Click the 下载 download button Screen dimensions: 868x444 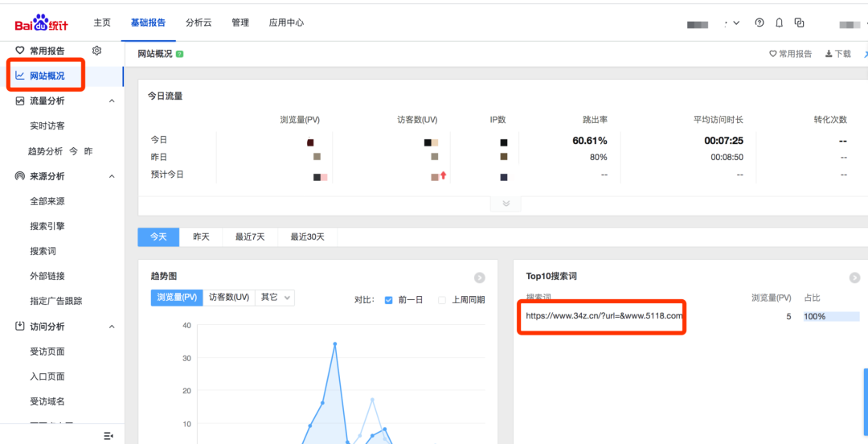pos(837,54)
